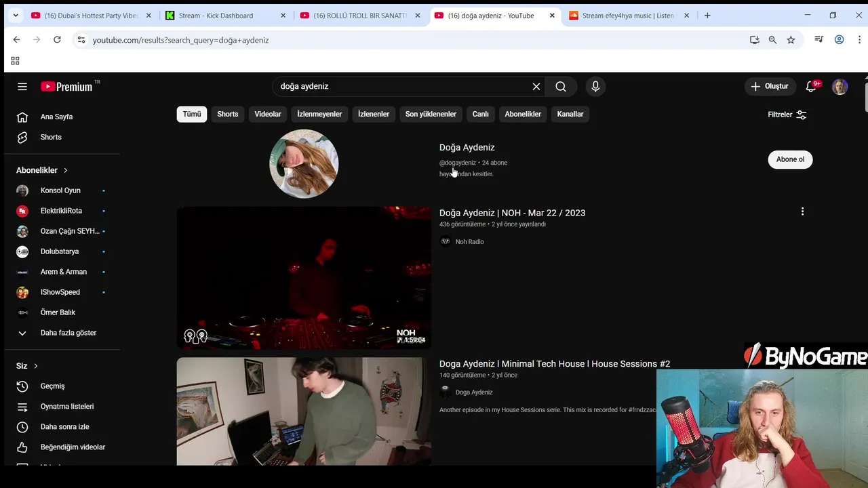This screenshot has width=868, height=488.
Task: Select the İzlenmeyenler filter chip
Action: [x=319, y=114]
